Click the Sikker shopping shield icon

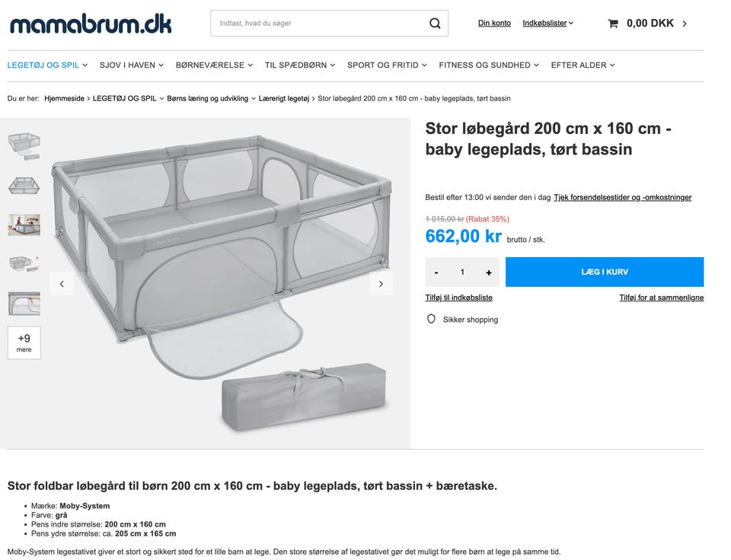(x=431, y=320)
